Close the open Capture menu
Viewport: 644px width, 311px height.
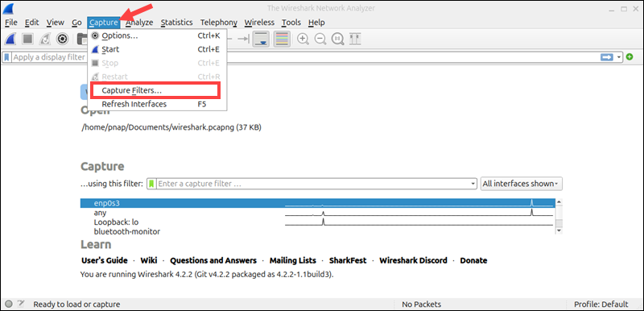[104, 23]
